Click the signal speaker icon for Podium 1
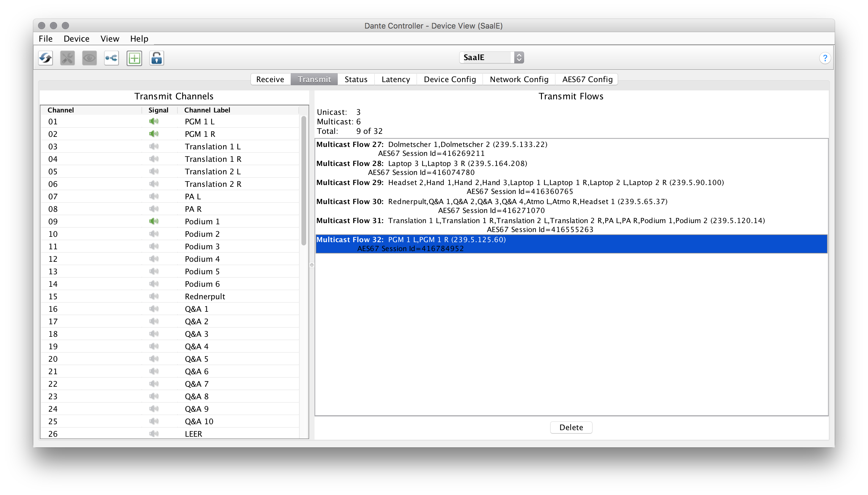 click(x=154, y=221)
